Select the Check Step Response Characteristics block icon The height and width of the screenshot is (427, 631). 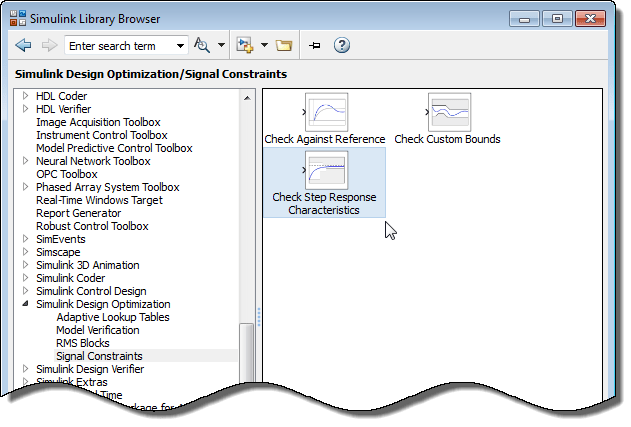326,170
